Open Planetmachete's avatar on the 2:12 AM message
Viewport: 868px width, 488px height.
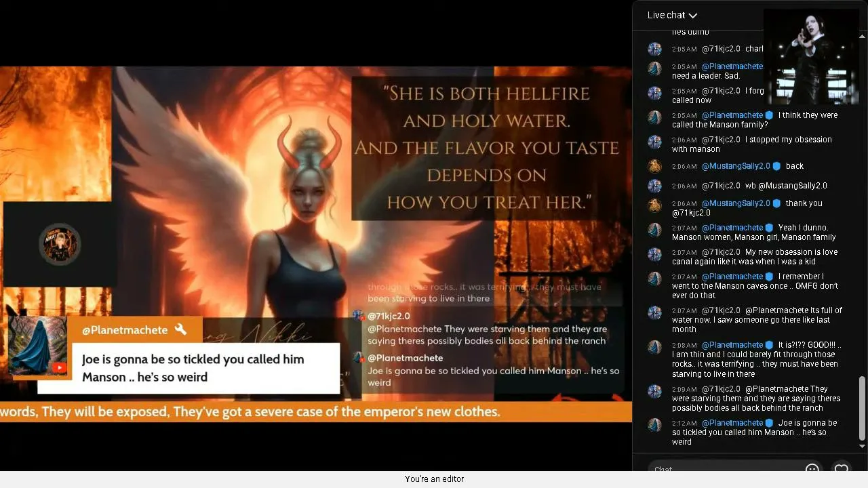[x=654, y=425]
